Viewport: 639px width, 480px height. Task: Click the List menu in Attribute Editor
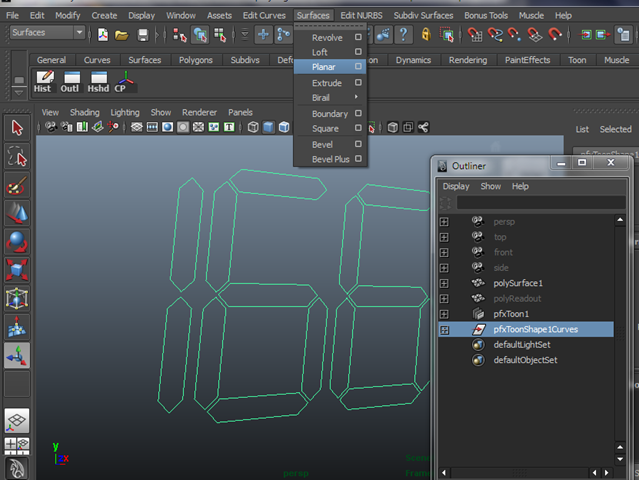pos(582,129)
